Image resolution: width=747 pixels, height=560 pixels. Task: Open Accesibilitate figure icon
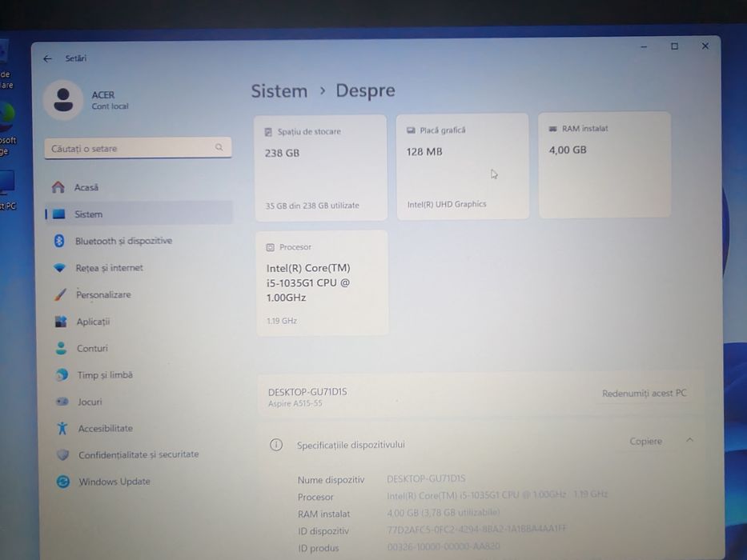62,428
